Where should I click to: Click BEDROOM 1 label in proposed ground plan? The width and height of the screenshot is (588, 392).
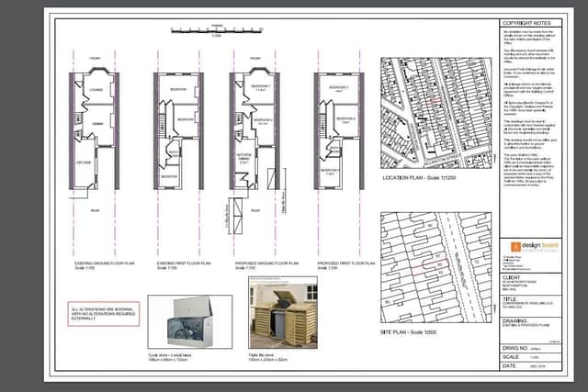[263, 86]
